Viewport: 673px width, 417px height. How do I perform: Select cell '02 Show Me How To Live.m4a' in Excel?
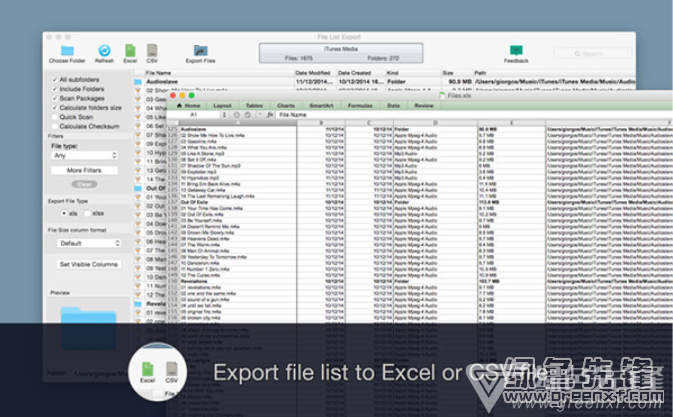tap(238, 135)
